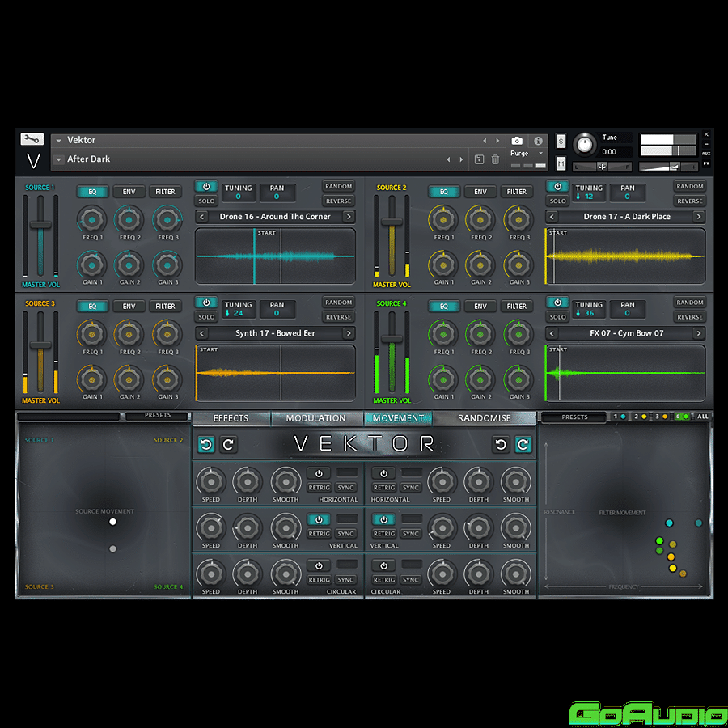Click Source 2 FREQ 1 knob
The image size is (728, 728).
click(443, 219)
